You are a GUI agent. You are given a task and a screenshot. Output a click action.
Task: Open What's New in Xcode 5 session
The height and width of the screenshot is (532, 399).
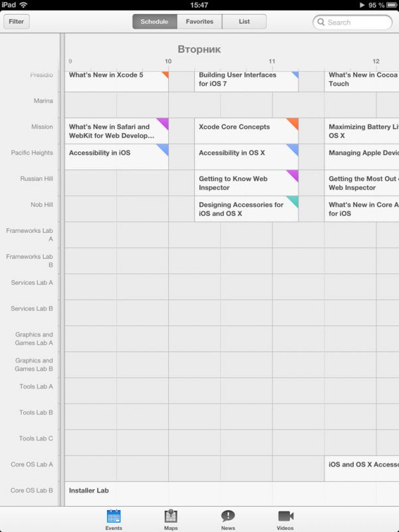[x=116, y=81]
